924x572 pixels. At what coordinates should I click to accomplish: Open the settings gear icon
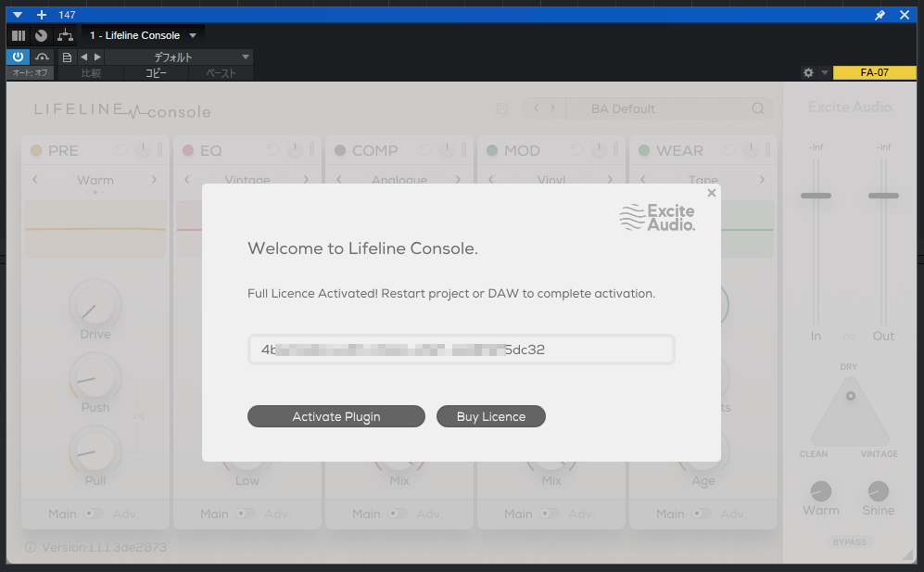click(x=808, y=72)
